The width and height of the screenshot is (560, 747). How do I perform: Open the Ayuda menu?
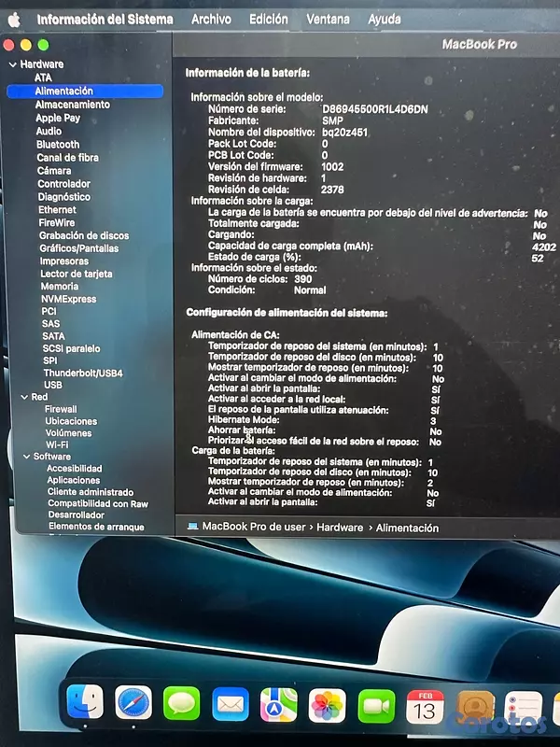[x=385, y=20]
